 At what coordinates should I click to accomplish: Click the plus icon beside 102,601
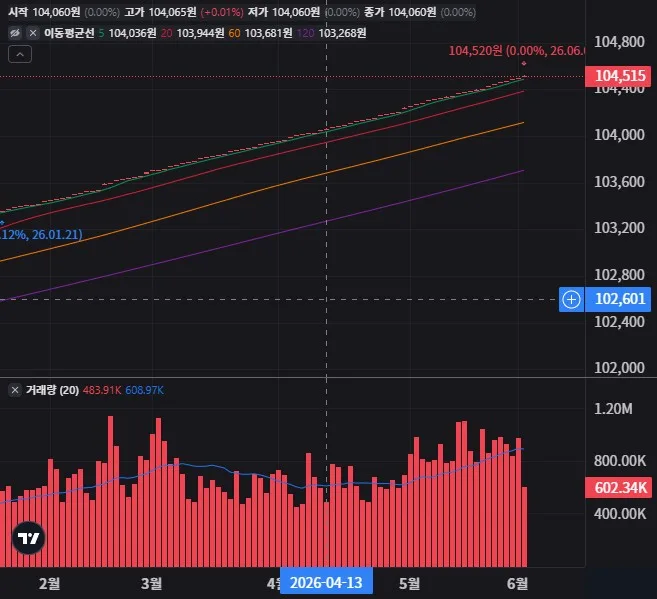(x=571, y=299)
